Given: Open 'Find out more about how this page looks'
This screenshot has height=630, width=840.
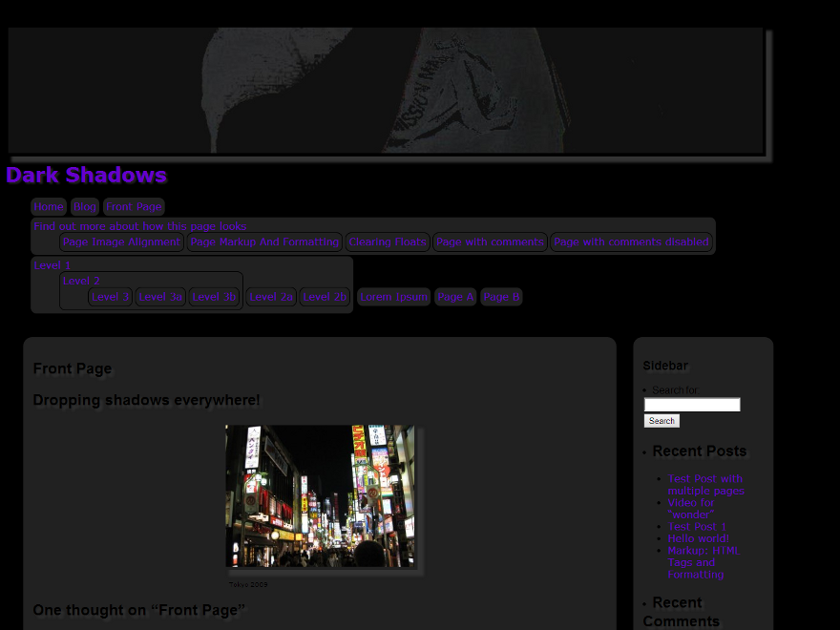Looking at the screenshot, I should [139, 226].
